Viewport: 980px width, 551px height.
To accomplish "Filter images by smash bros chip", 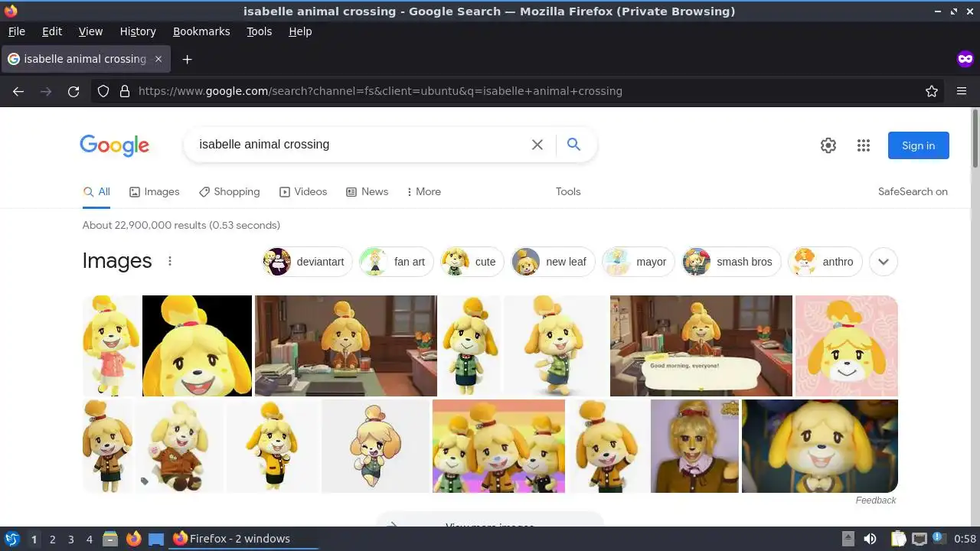I will coord(731,262).
